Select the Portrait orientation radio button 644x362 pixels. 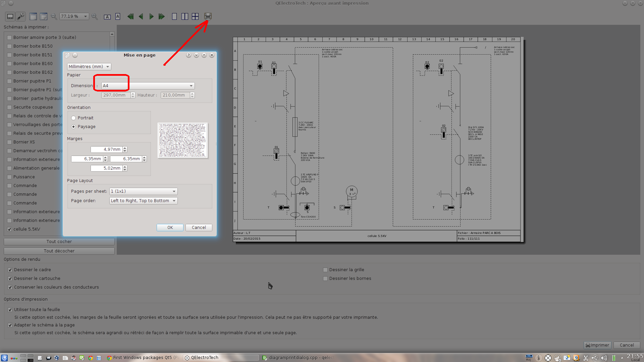click(73, 118)
